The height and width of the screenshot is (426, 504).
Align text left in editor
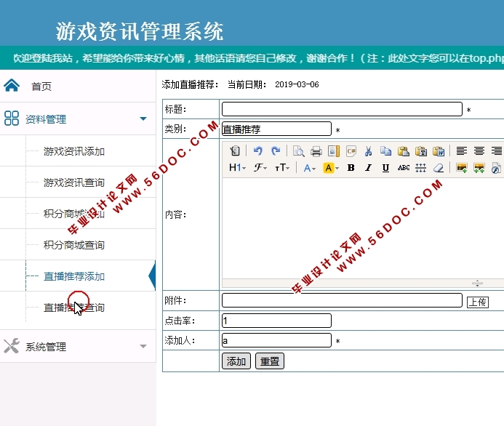(x=462, y=150)
